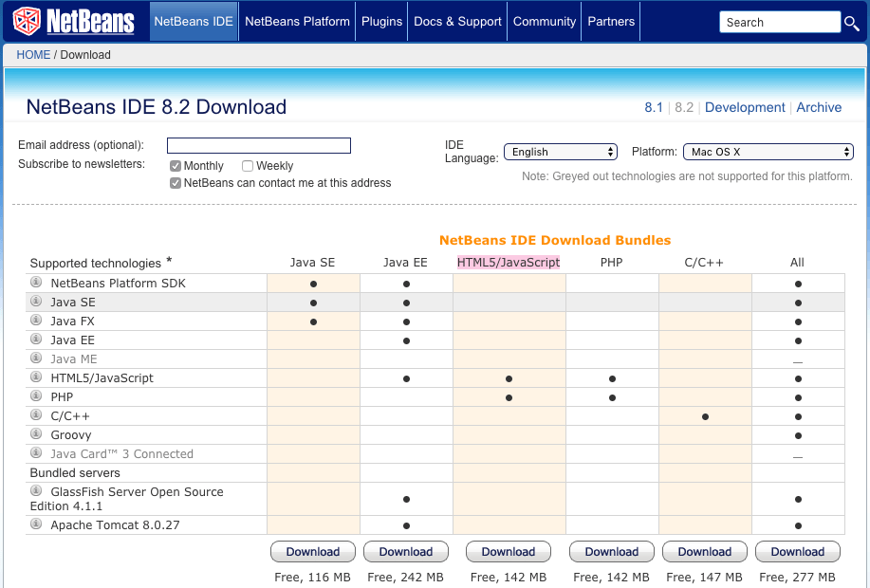The width and height of the screenshot is (870, 588).
Task: Go to the NetBeans Platform tab
Action: (297, 21)
